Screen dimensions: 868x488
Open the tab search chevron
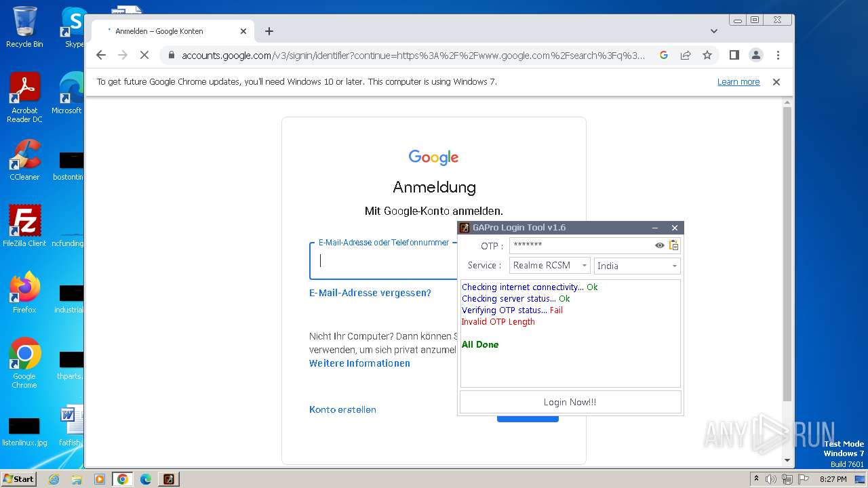[714, 31]
